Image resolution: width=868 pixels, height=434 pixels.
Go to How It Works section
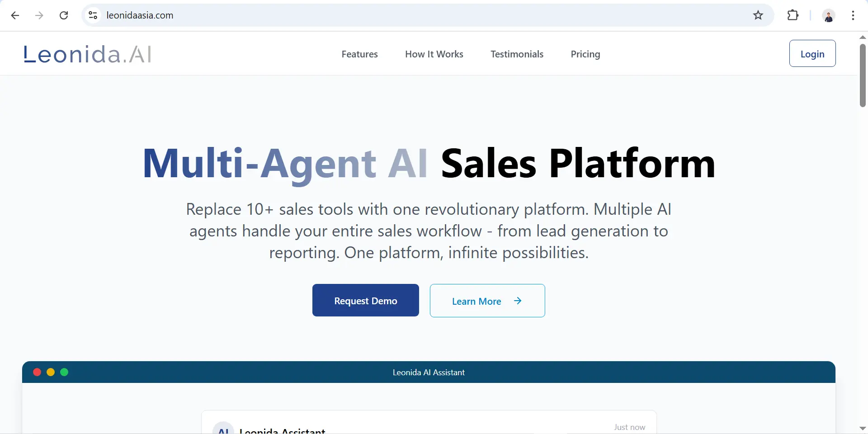tap(434, 54)
